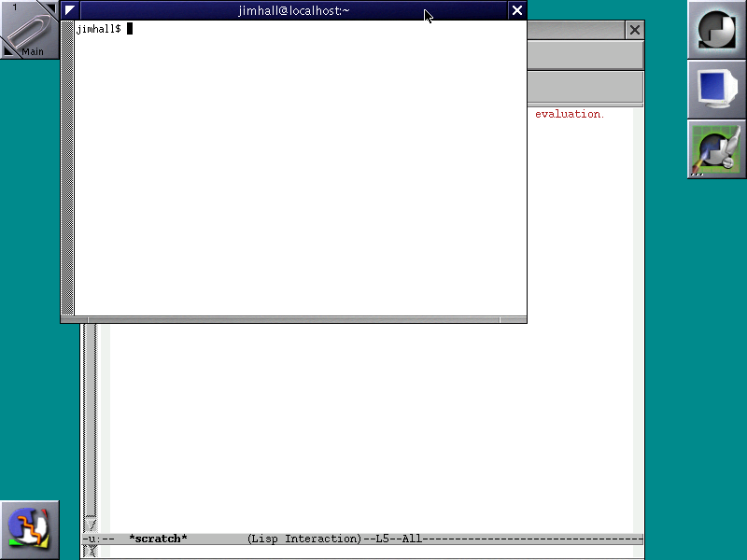Click the Emacs minibuffer below the mode line
This screenshot has width=747, height=560.
364,552
